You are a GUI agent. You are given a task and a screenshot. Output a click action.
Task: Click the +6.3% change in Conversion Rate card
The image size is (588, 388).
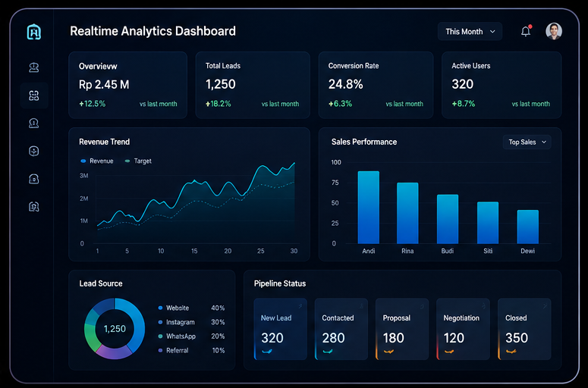pos(340,104)
